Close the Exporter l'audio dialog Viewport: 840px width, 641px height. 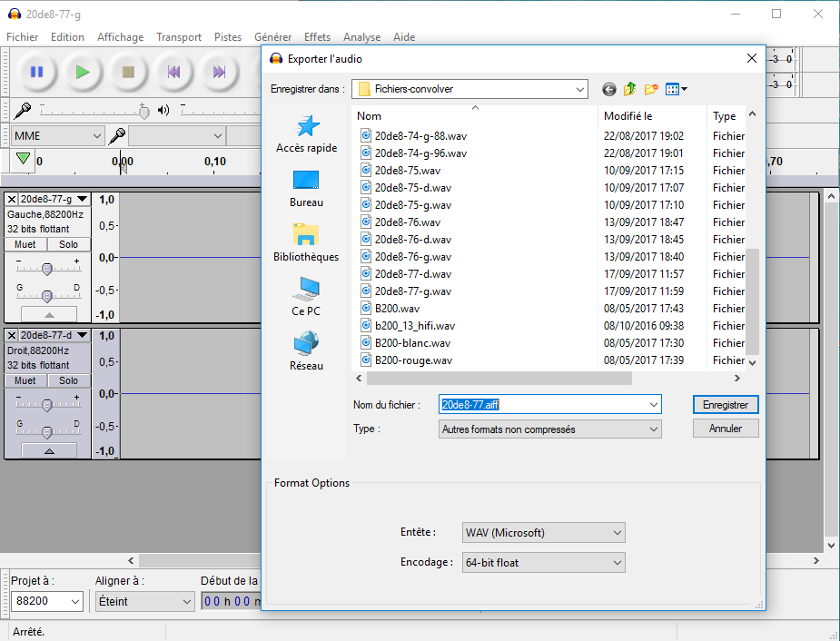[752, 58]
